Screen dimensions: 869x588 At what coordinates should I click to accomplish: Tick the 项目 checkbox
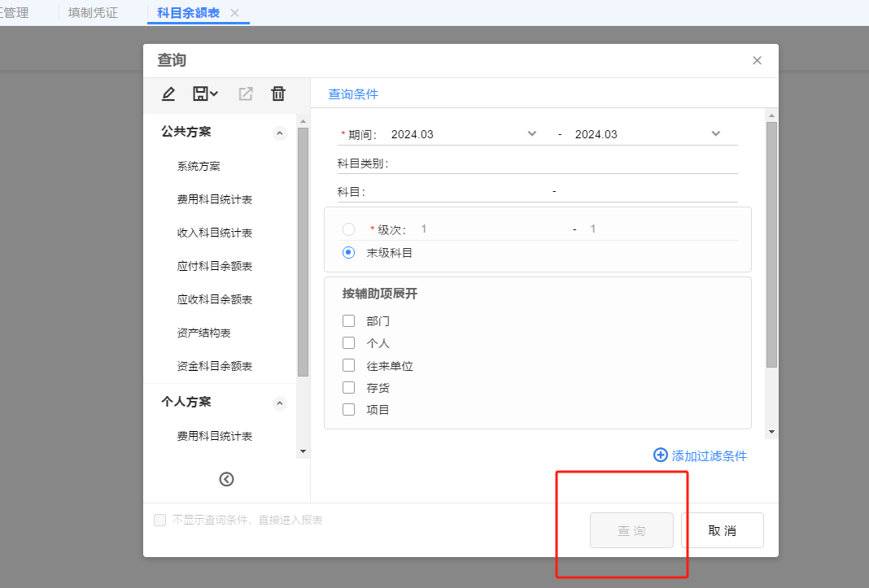348,410
